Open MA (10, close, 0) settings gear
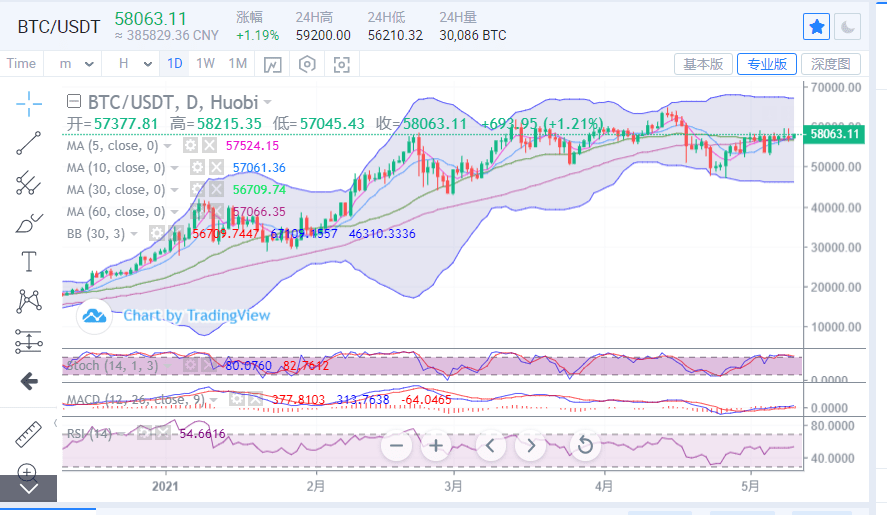 pyautogui.click(x=197, y=168)
